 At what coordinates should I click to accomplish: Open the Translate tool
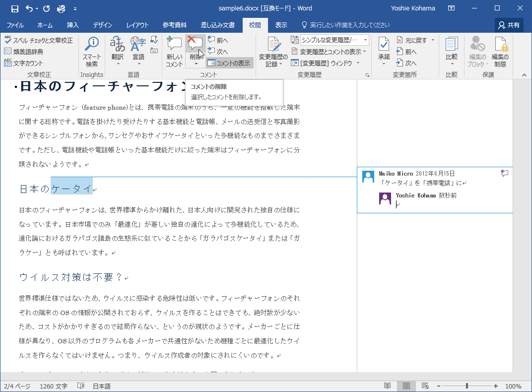[118, 47]
